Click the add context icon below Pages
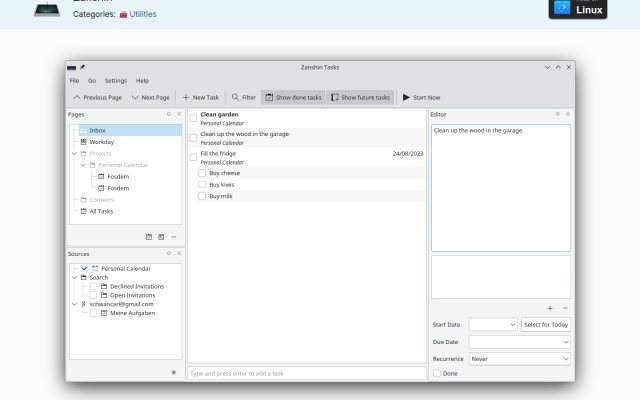 [161, 237]
